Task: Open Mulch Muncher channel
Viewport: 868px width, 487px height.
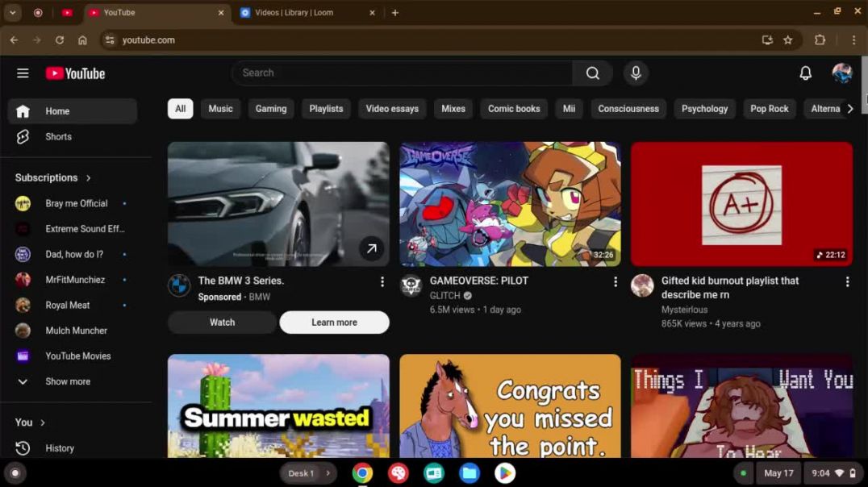Action: pos(73,331)
